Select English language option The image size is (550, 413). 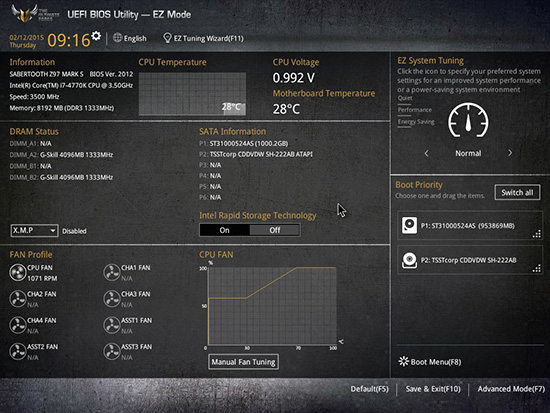pyautogui.click(x=135, y=38)
